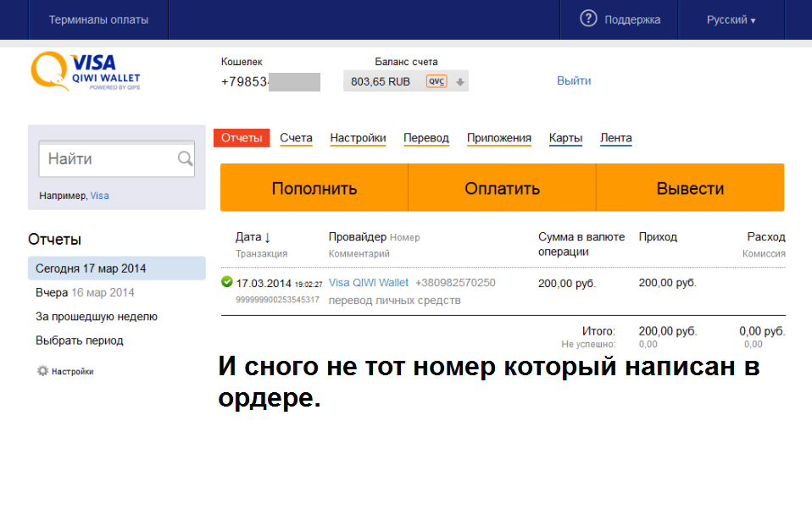Open the Русский language dropdown
The width and height of the screenshot is (812, 515).
pyautogui.click(x=731, y=19)
